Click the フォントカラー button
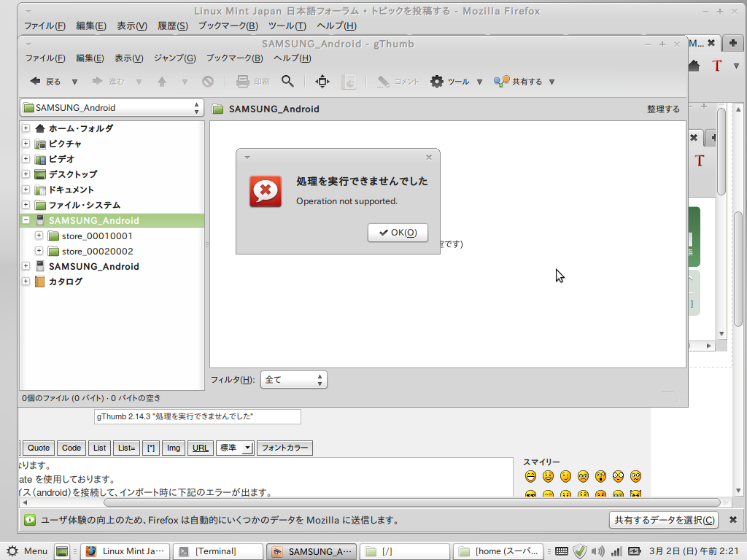Screen dimensions: 747x560 pyautogui.click(x=285, y=448)
